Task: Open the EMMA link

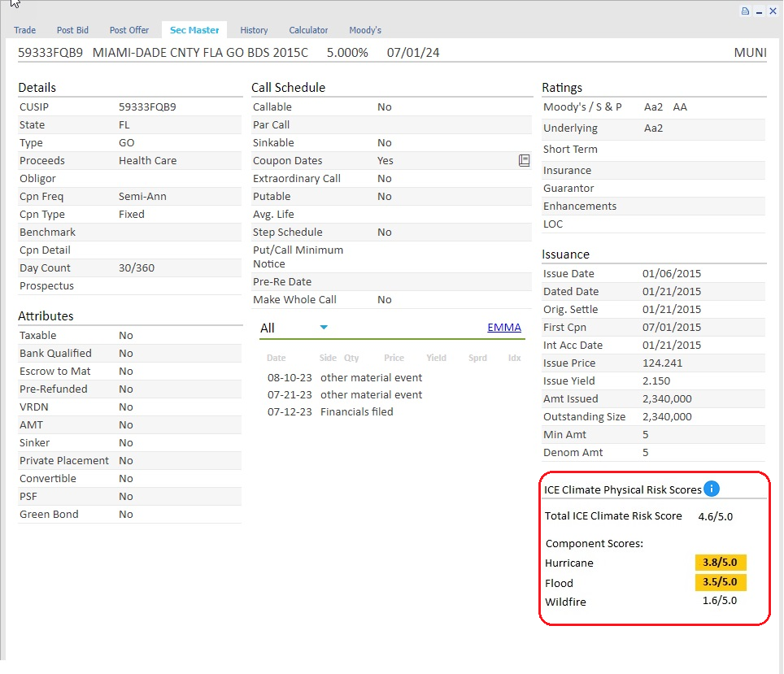Action: 504,327
